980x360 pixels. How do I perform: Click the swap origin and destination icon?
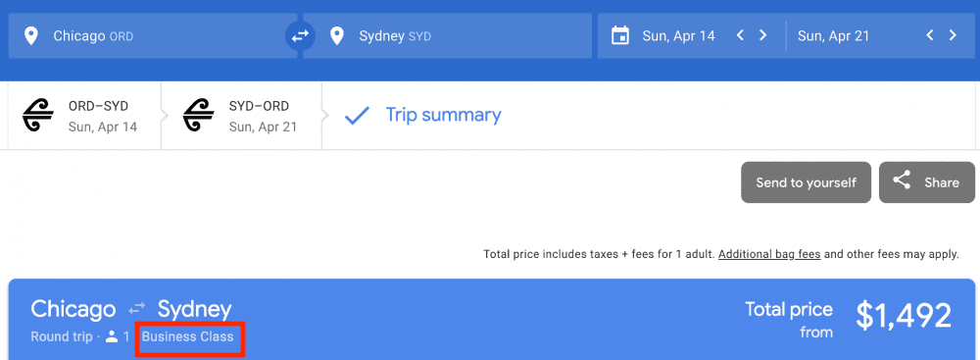point(301,36)
